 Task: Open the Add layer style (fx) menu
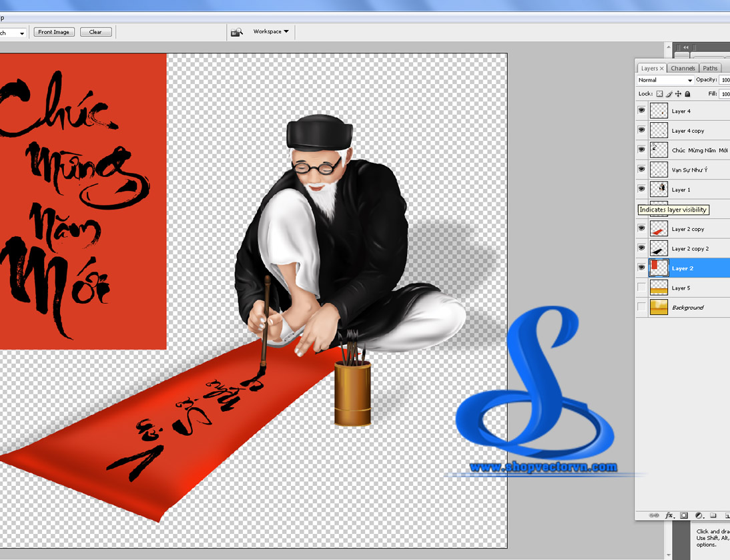[669, 515]
